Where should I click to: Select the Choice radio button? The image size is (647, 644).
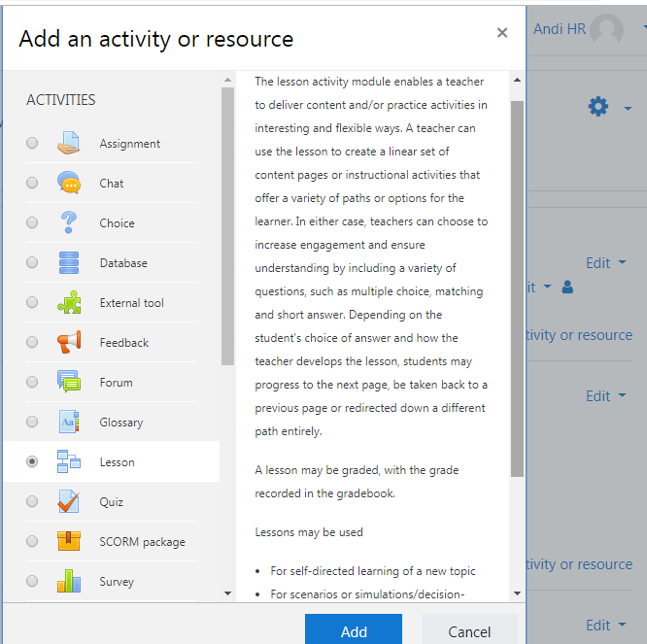(32, 222)
